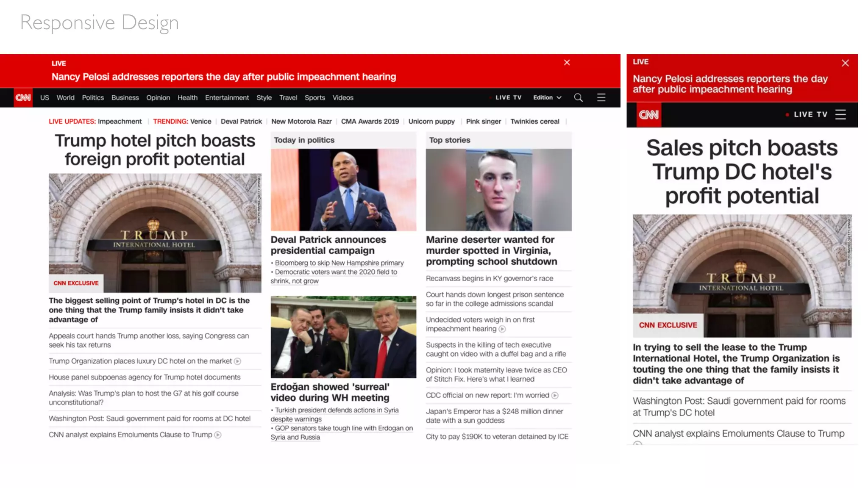Screen dimensions: 868x488
Task: Click the 'Unicorn puppy' trending link
Action: tap(431, 122)
